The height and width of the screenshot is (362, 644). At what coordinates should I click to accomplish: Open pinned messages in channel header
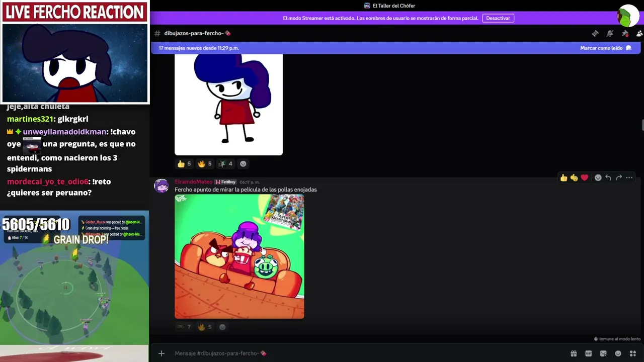625,33
